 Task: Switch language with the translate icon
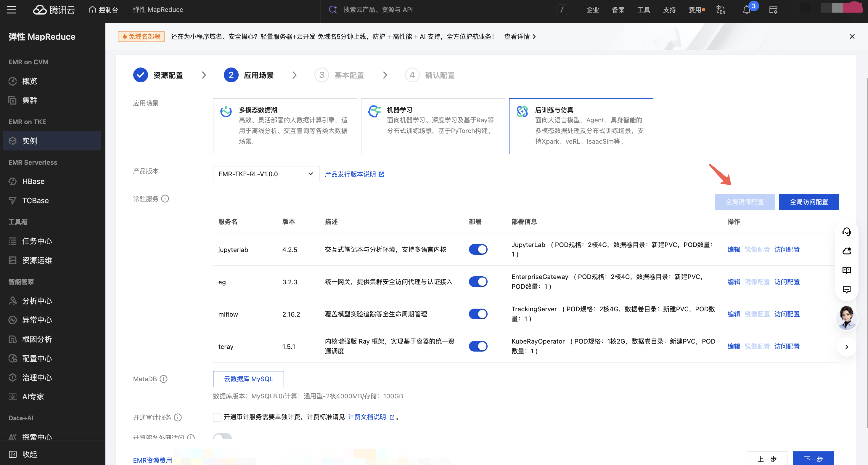[x=720, y=9]
